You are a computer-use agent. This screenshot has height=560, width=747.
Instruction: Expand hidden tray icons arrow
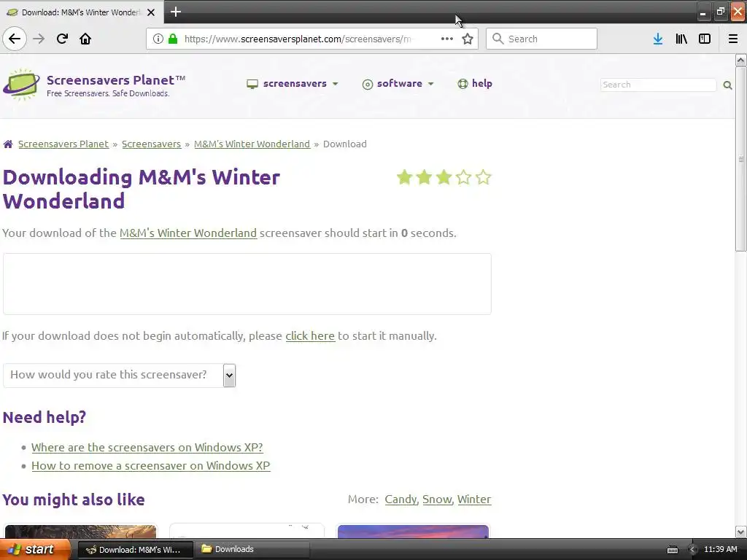pos(692,550)
